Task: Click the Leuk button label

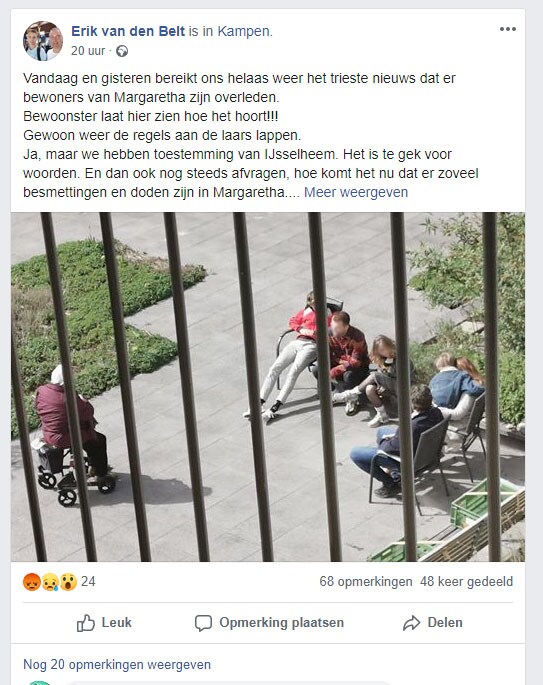Action: (116, 623)
